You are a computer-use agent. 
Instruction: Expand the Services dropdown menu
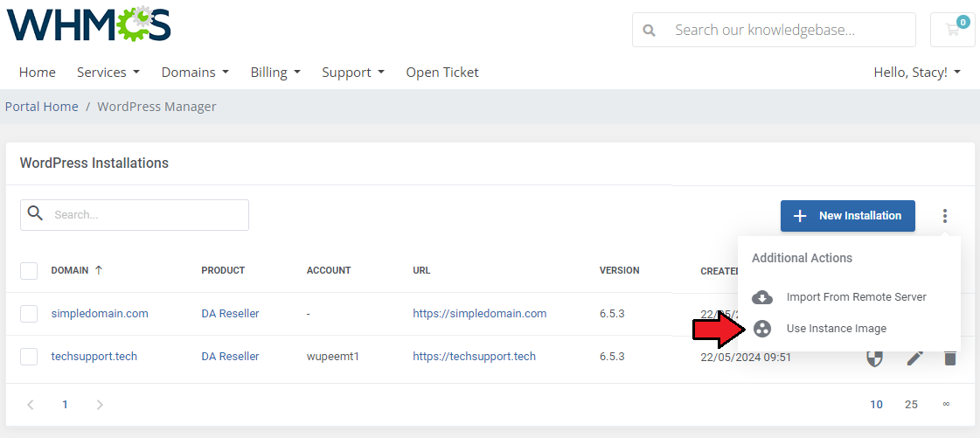point(108,73)
